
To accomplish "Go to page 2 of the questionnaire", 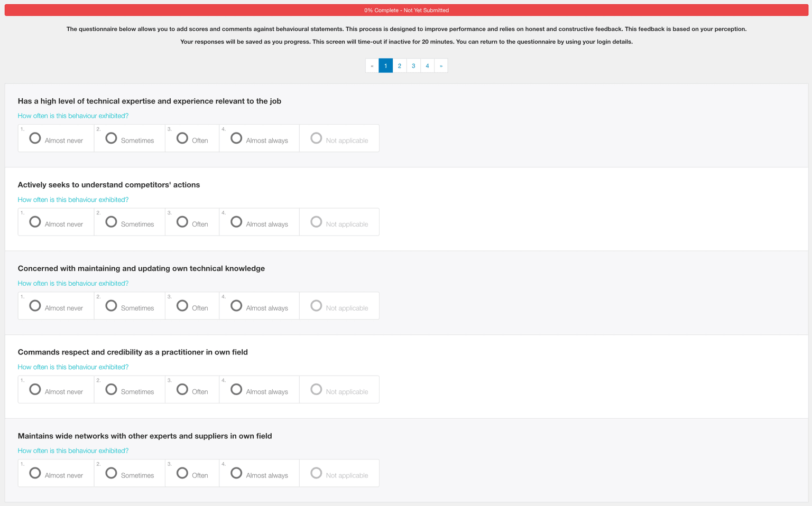I will (x=400, y=65).
